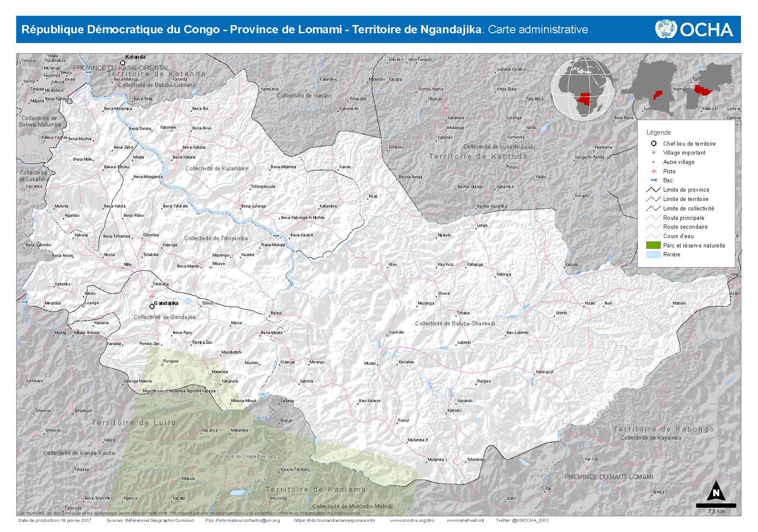Click the Collectivité de Vunayi label
758x532 pixels.
(x=304, y=95)
